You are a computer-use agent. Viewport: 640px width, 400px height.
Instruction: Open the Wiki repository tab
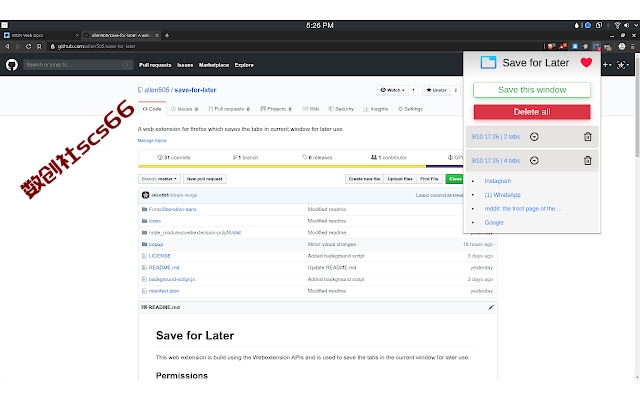[311, 109]
